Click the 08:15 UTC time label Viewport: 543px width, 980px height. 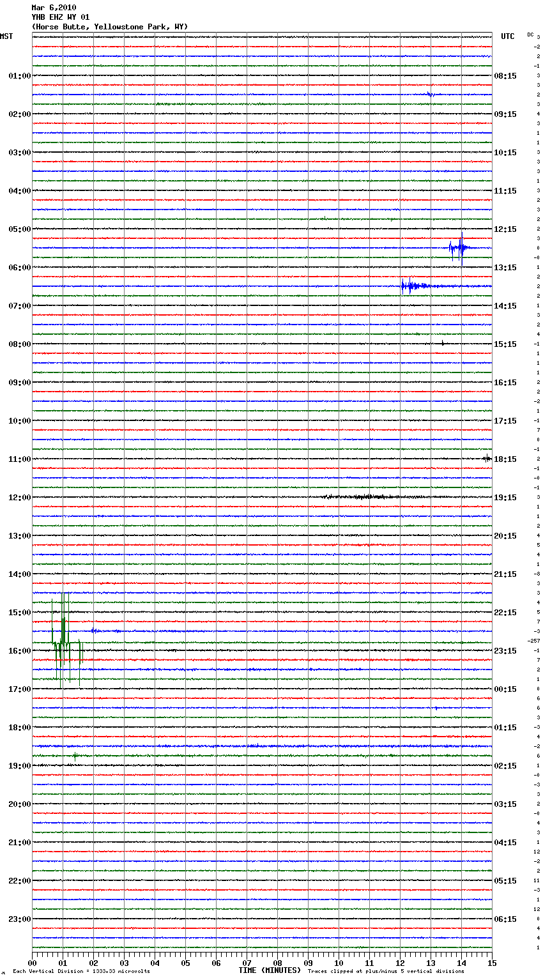point(505,76)
